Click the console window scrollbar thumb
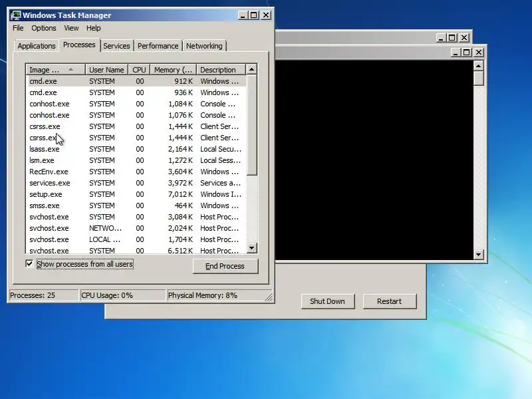The height and width of the screenshot is (399, 532). 478,78
